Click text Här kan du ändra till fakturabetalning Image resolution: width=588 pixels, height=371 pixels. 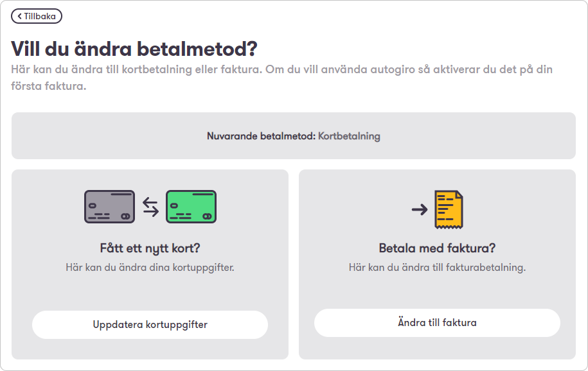(437, 268)
